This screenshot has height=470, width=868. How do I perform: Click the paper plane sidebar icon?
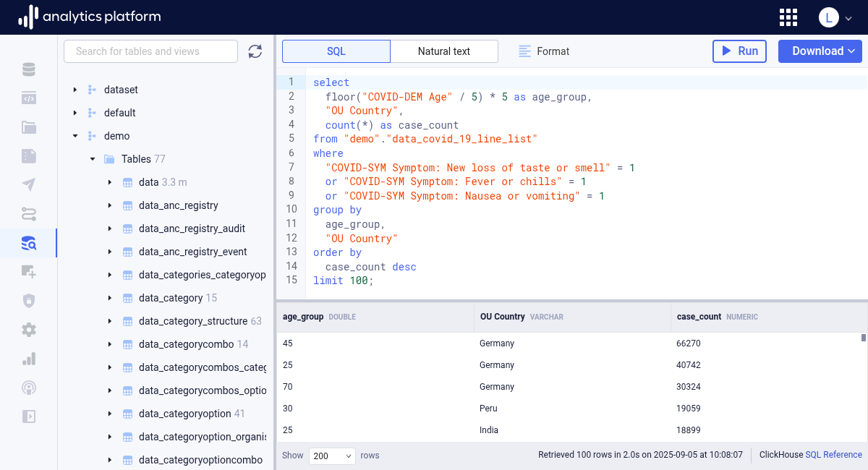coord(29,185)
